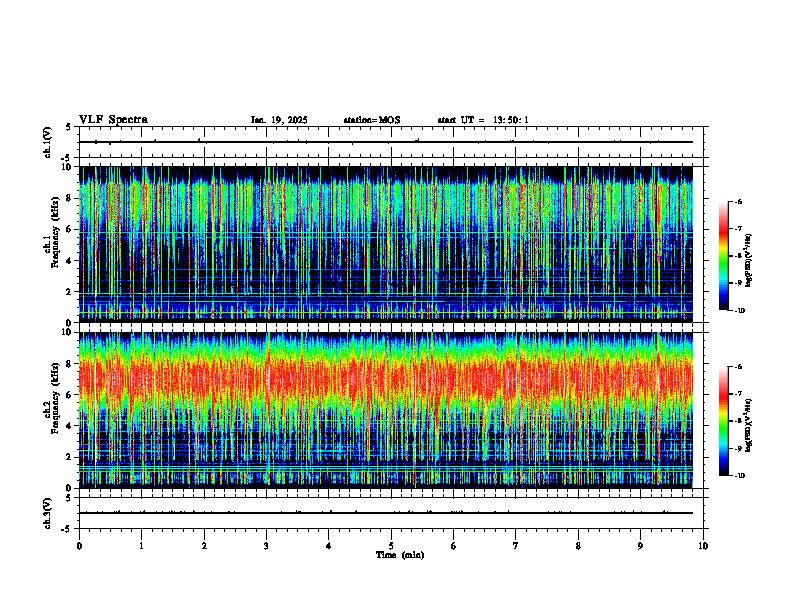792x612 pixels.
Task: Select the date text "Jan. 19, 2025"
Action: [x=279, y=120]
